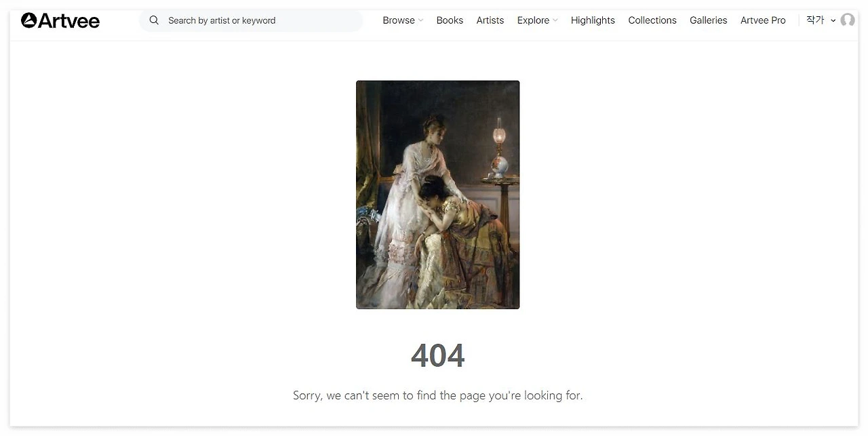
Task: Click the 404 heading text
Action: click(x=438, y=355)
